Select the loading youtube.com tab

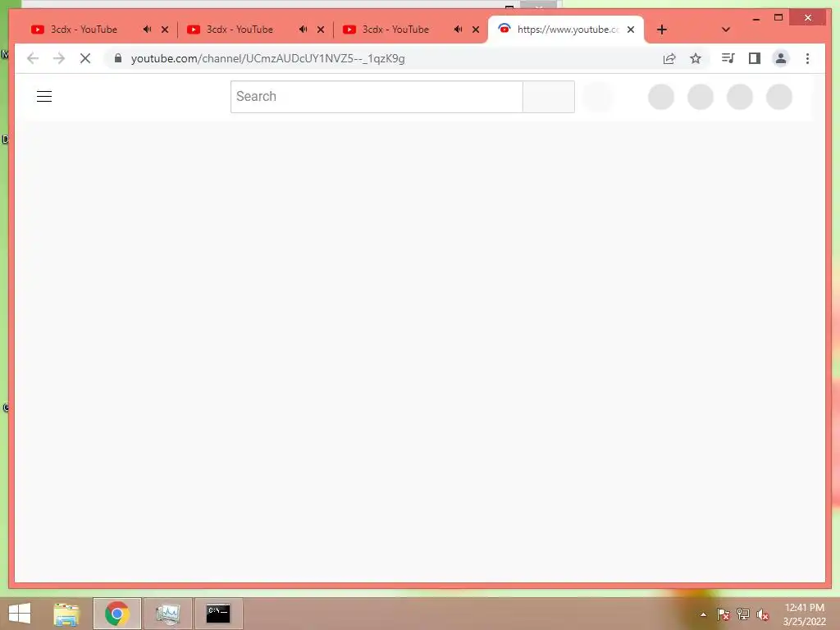(566, 30)
